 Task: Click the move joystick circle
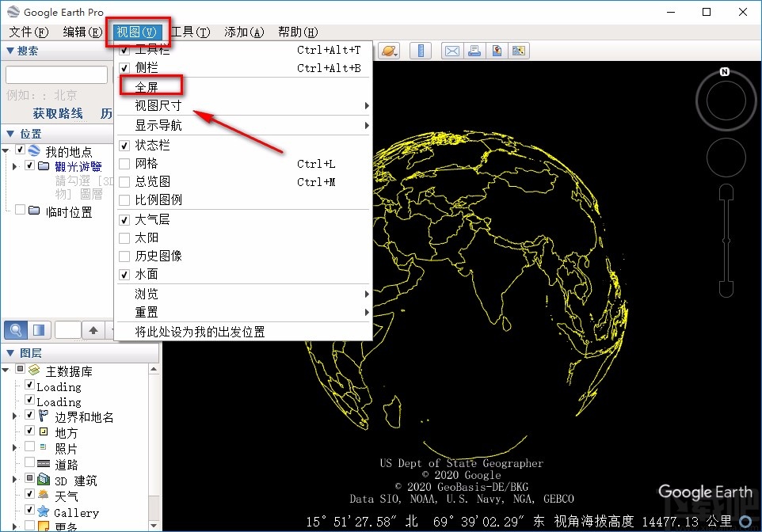tap(726, 157)
